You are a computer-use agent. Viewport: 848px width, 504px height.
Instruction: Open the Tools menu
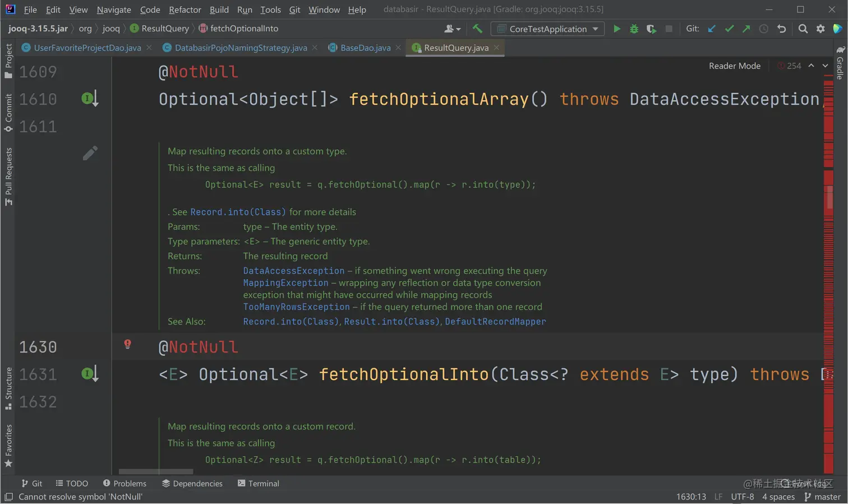coord(270,10)
